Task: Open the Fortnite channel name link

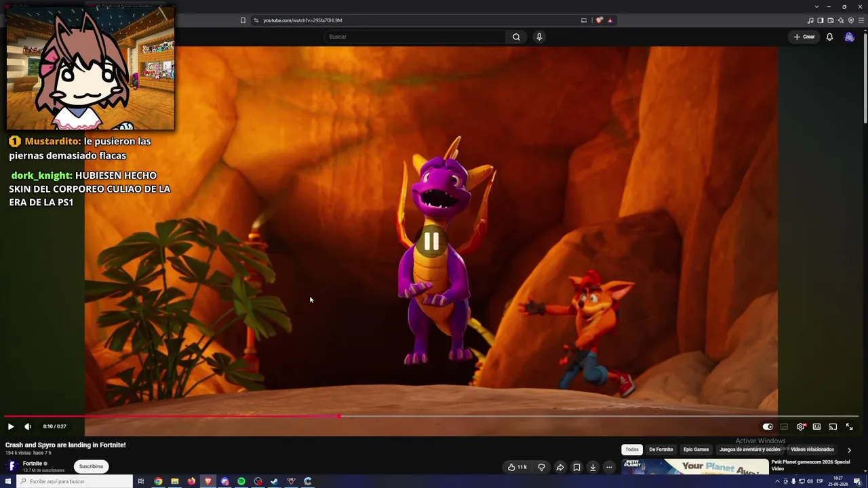Action: [33, 464]
